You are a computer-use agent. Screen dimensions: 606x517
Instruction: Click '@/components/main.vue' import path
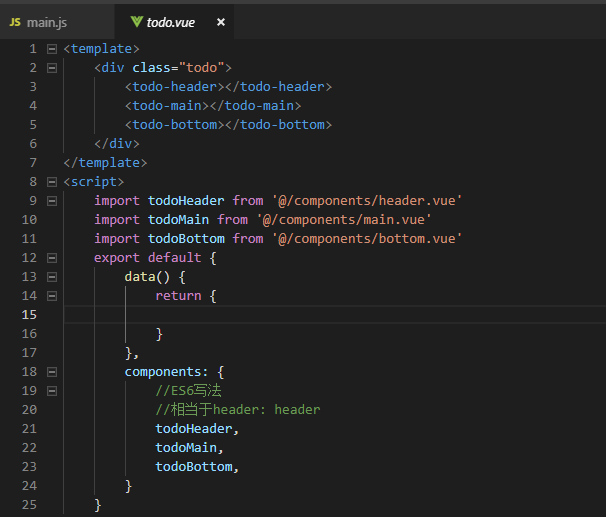coord(344,220)
